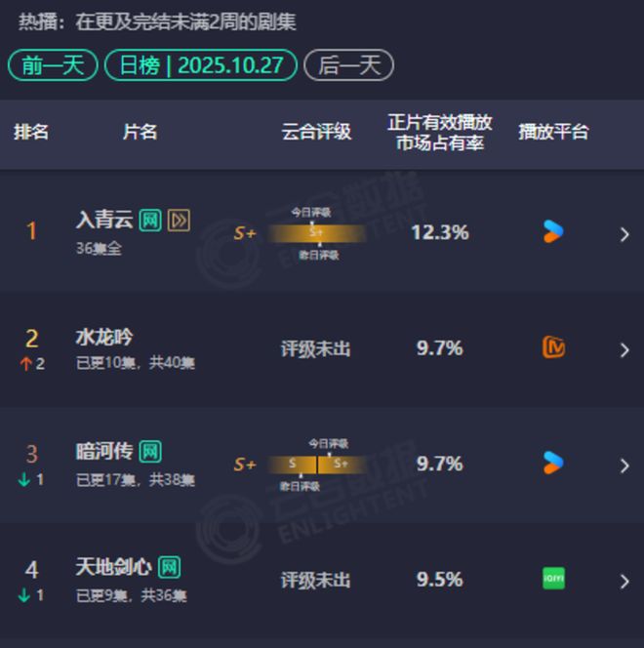Click iQIYI platform icon for 天地剑心
Image resolution: width=644 pixels, height=648 pixels.
pos(554,579)
